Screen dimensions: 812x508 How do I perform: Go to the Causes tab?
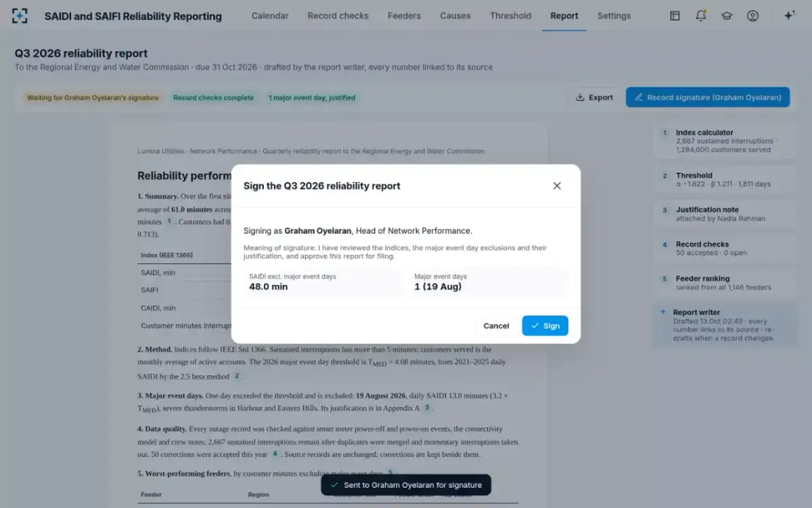tap(455, 16)
